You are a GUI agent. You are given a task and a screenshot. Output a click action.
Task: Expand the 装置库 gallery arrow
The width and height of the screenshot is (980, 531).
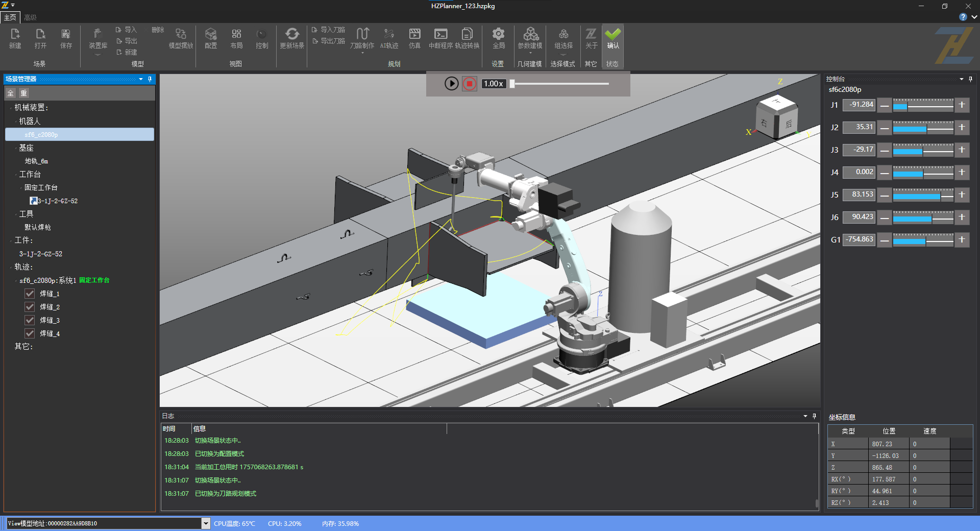[98, 55]
